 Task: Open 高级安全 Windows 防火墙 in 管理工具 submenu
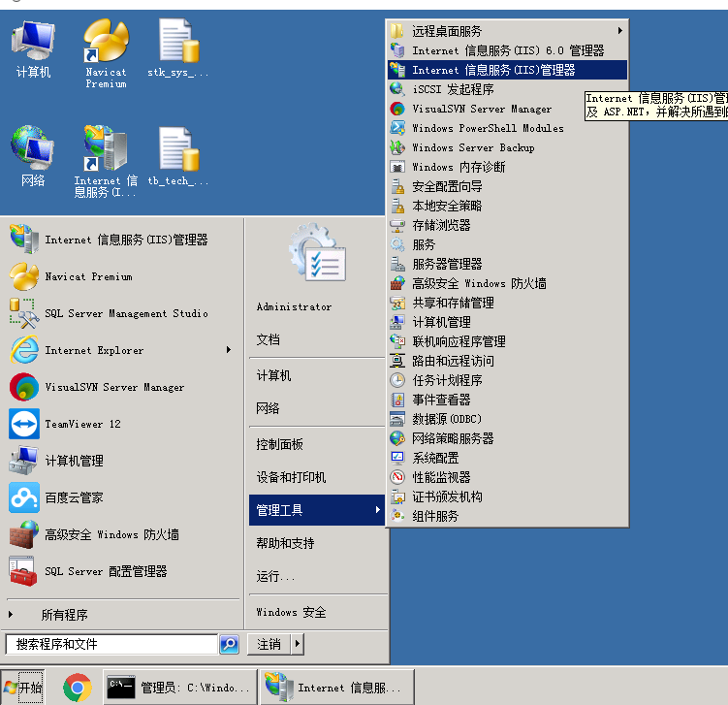pyautogui.click(x=507, y=283)
